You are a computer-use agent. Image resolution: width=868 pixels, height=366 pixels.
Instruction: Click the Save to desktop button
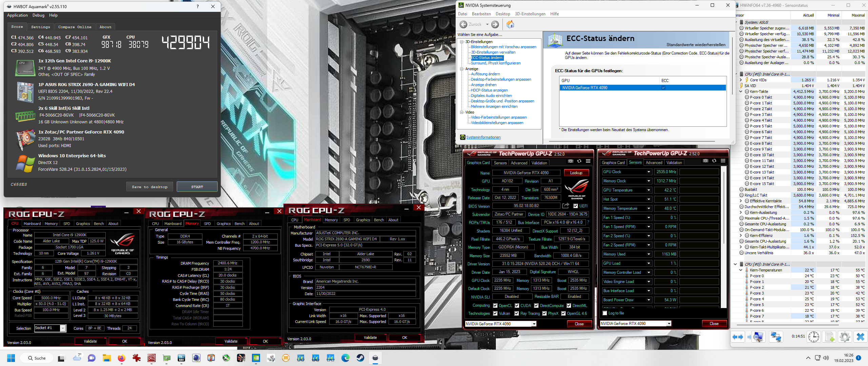coord(150,187)
